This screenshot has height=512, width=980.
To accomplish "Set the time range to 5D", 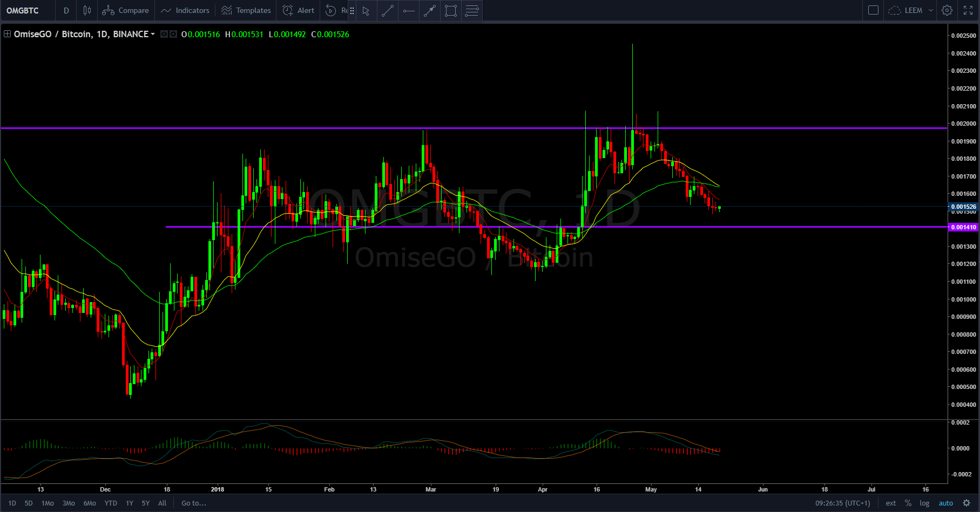I will 29,503.
